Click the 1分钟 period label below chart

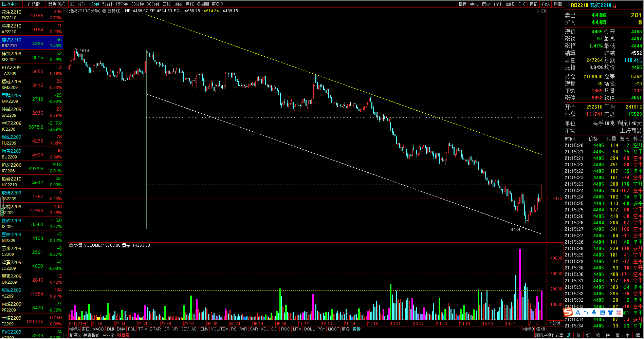click(x=555, y=323)
